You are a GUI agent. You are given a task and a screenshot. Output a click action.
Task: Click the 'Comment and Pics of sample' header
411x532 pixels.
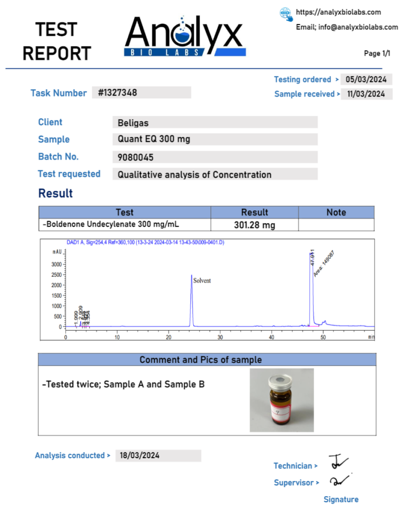pos(207,360)
